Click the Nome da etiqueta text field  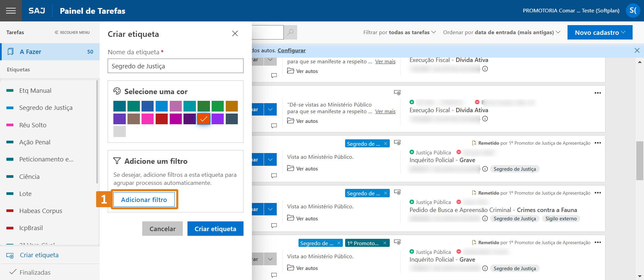(x=175, y=66)
